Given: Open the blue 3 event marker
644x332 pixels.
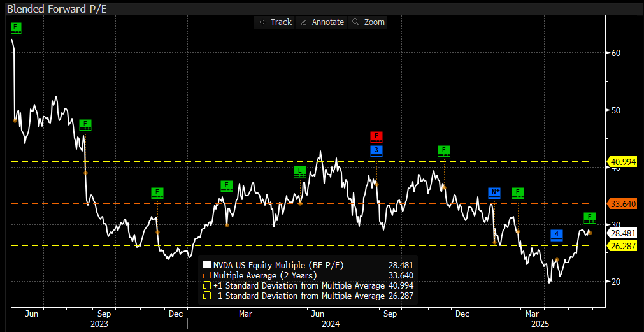Looking at the screenshot, I should 376,150.
